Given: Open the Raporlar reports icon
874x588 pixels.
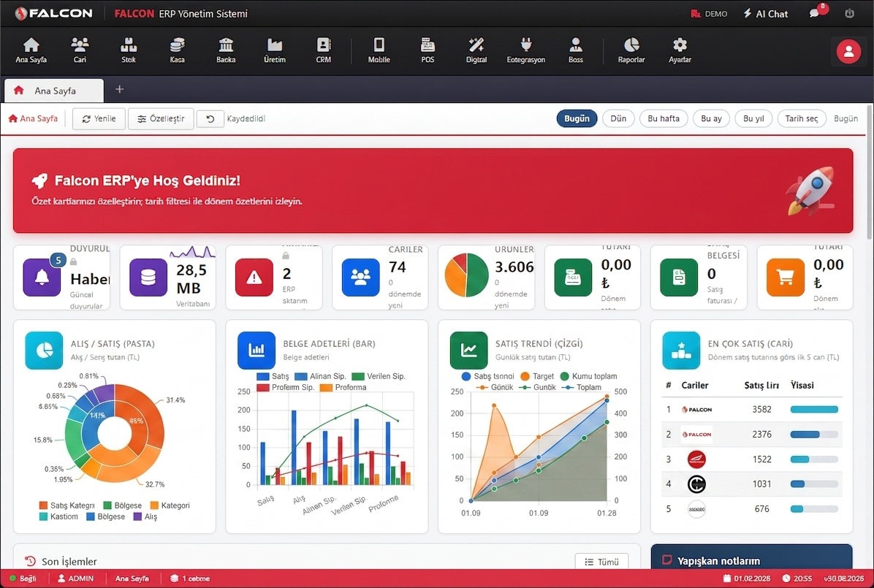Looking at the screenshot, I should click(631, 50).
